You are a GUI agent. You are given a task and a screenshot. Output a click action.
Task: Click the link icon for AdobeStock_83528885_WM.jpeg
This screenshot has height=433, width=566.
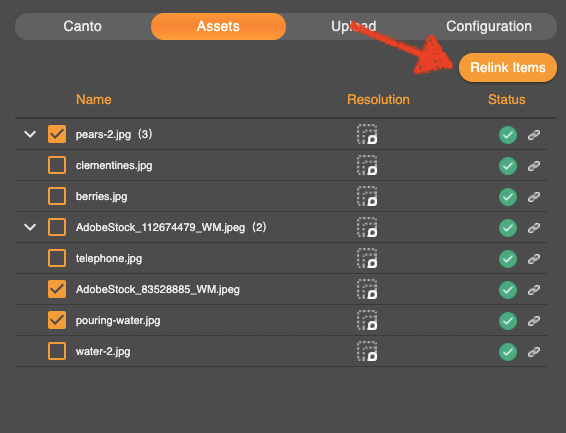pos(534,290)
